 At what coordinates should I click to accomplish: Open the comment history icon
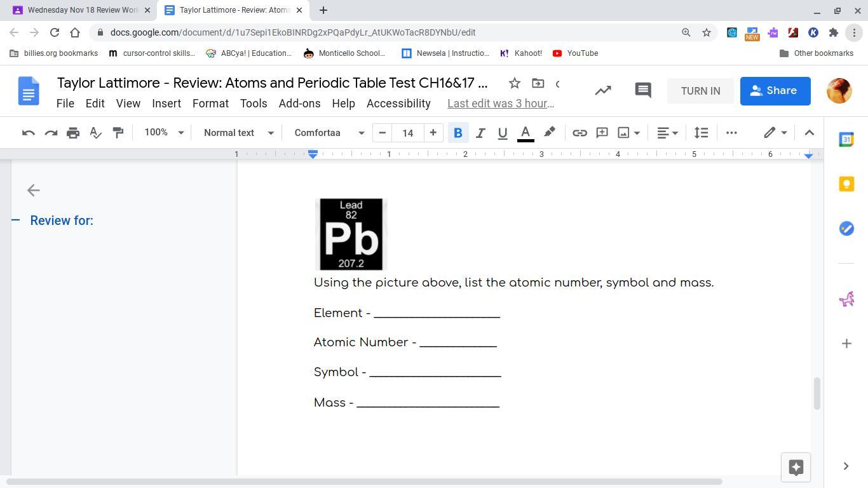coord(643,91)
